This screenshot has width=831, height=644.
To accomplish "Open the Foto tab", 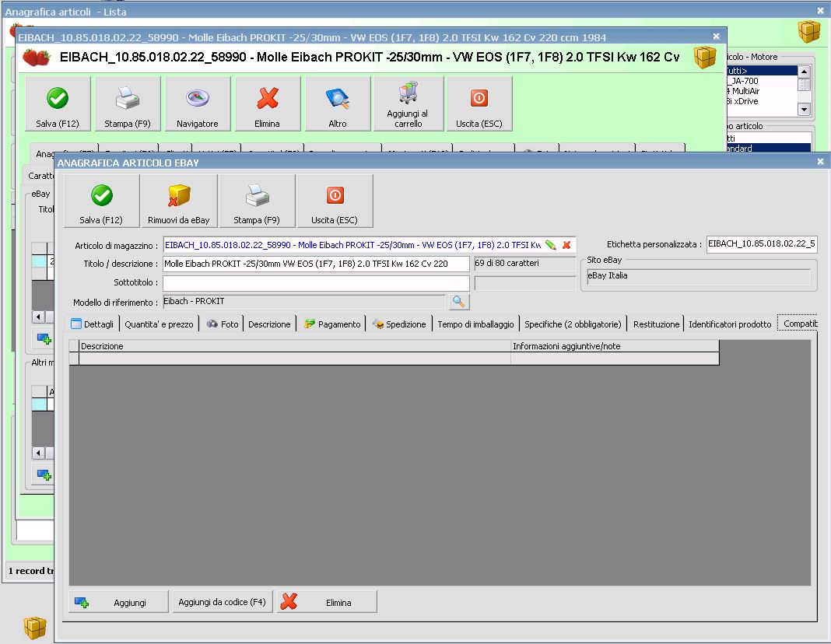I will (223, 324).
